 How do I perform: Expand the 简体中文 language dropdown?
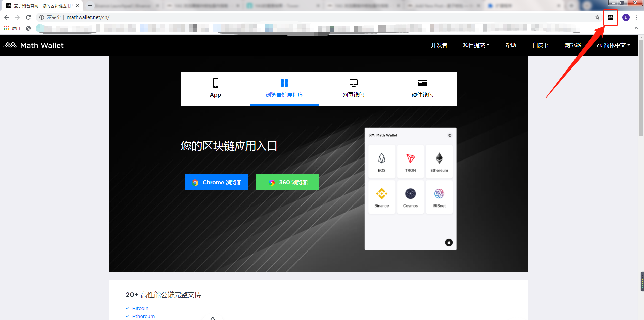point(613,45)
